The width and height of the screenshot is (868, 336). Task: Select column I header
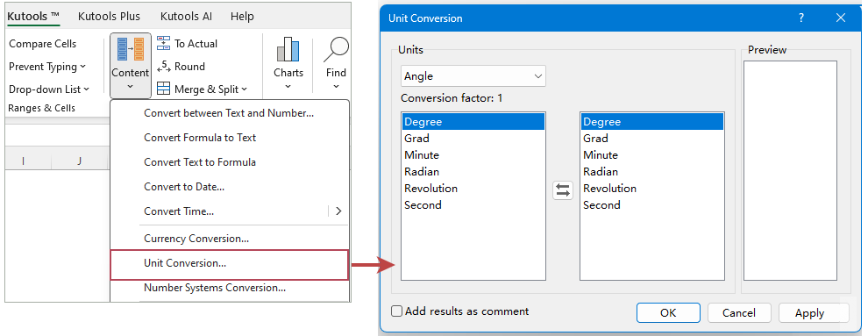[x=24, y=161]
